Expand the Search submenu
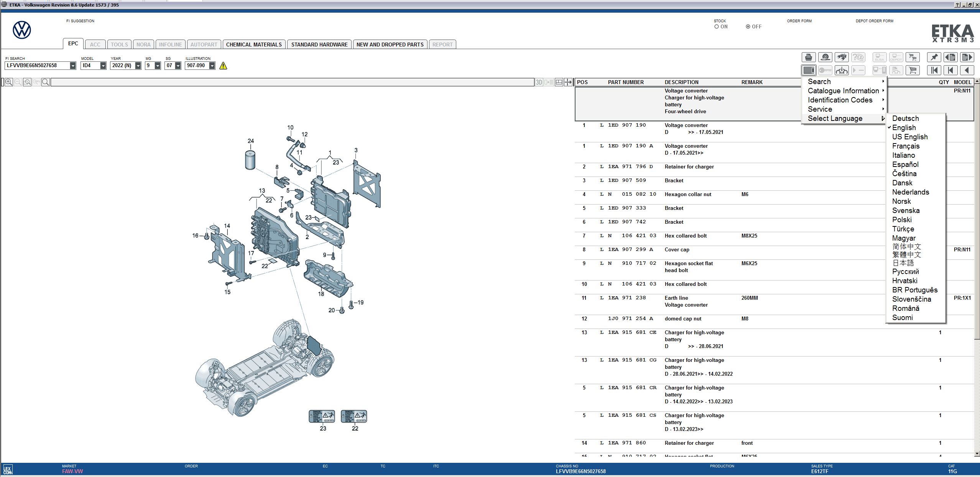 click(844, 81)
